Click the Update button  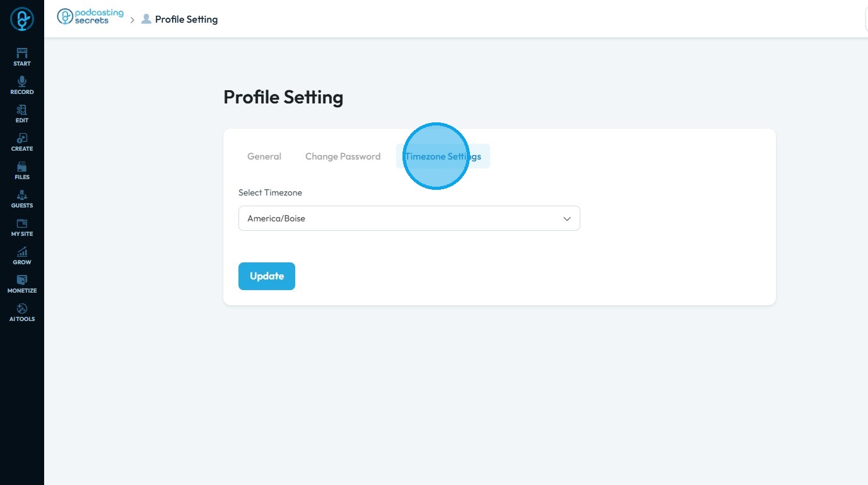pyautogui.click(x=266, y=276)
